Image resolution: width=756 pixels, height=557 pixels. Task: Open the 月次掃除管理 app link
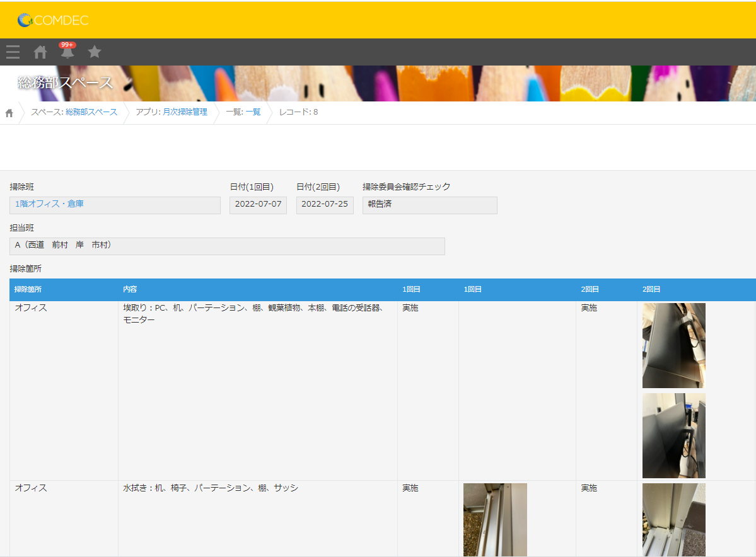185,112
